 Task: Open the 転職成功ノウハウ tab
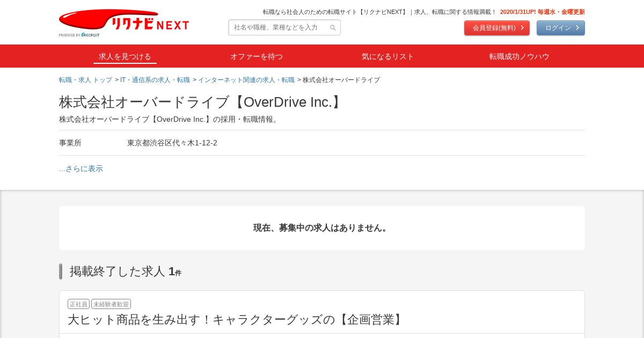[x=519, y=56]
